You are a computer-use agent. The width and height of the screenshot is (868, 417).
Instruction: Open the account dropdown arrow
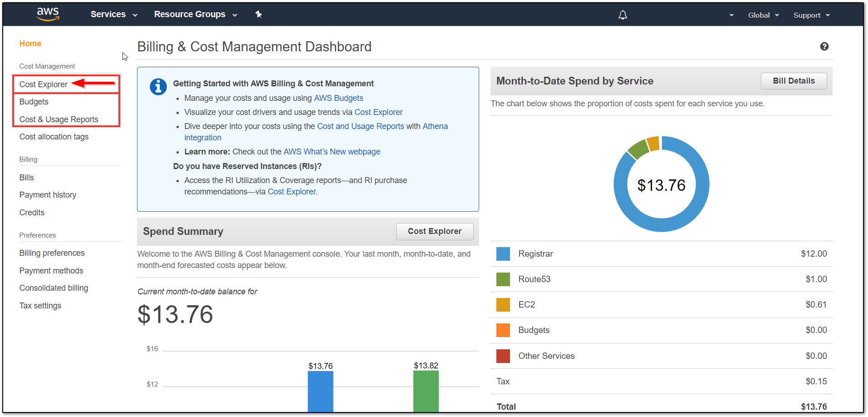pyautogui.click(x=731, y=15)
